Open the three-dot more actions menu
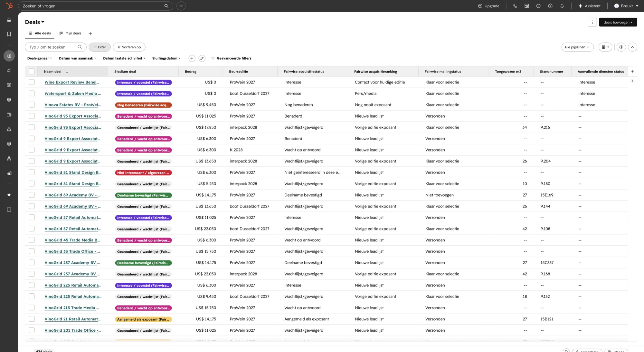This screenshot has height=352, width=644. click(592, 22)
